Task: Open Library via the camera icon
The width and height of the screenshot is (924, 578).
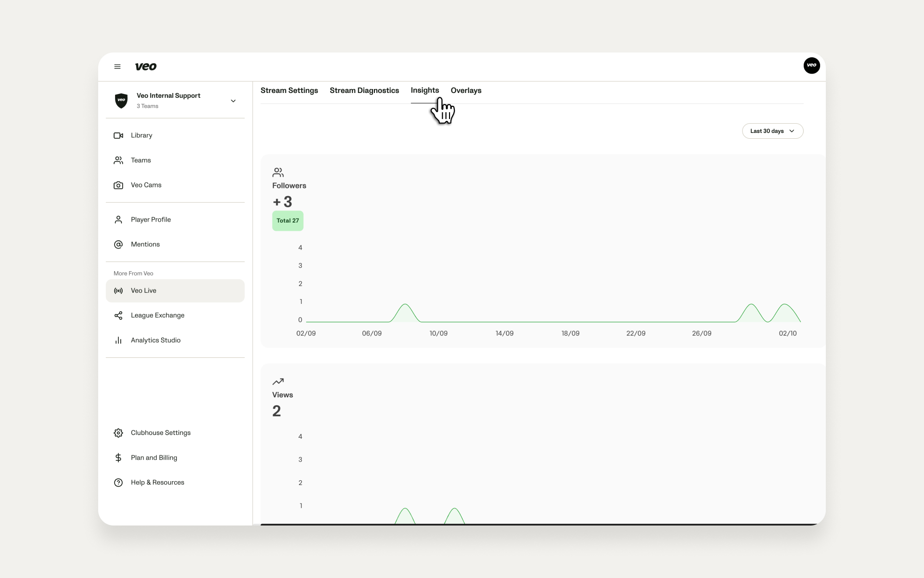Action: click(x=118, y=135)
